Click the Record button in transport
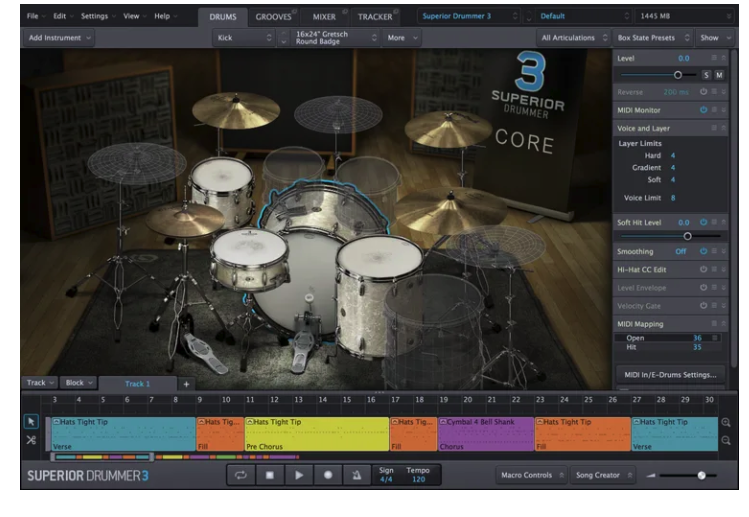 pyautogui.click(x=327, y=475)
